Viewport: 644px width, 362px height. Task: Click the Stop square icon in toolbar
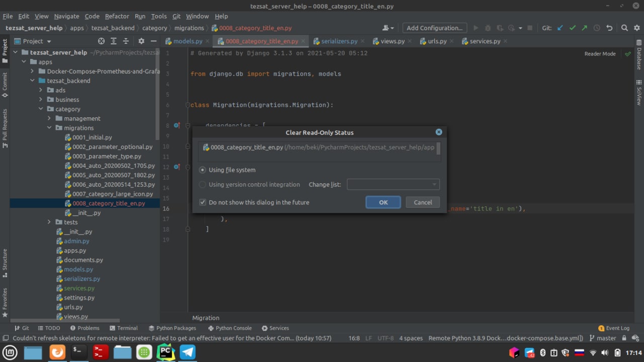pos(530,28)
